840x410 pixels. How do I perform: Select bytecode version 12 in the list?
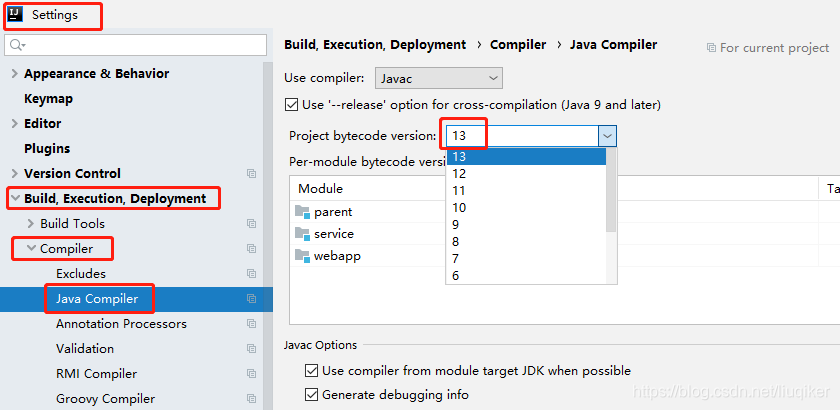[526, 174]
